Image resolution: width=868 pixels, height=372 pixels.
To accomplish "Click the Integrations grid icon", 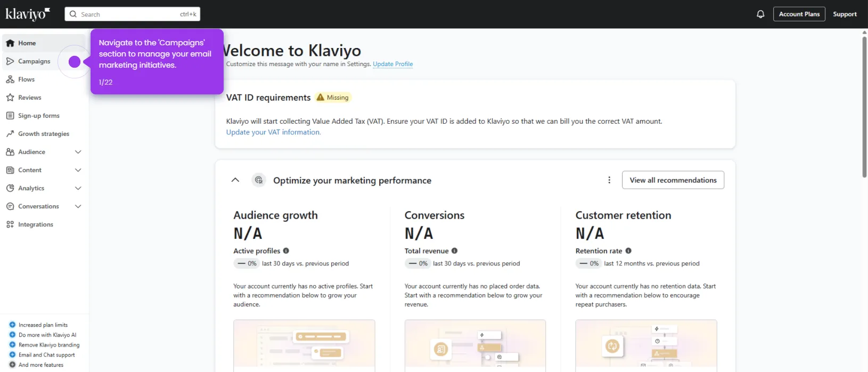I will [x=10, y=224].
